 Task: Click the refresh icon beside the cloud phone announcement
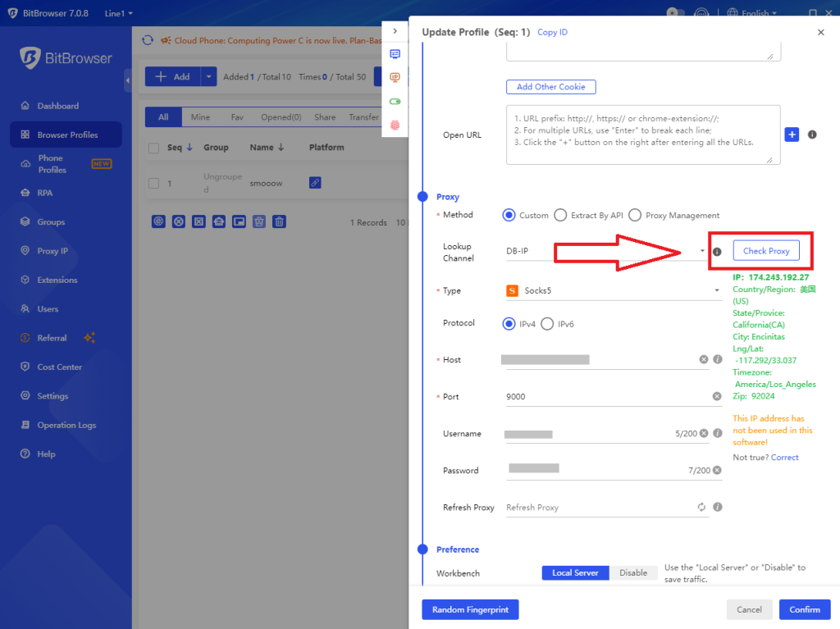tap(148, 39)
